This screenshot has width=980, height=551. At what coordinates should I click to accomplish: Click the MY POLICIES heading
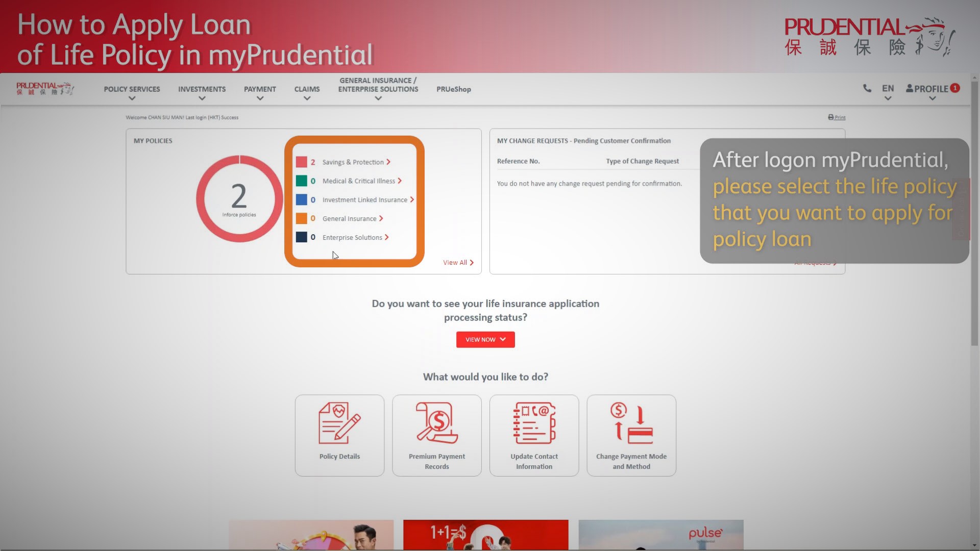pos(153,141)
